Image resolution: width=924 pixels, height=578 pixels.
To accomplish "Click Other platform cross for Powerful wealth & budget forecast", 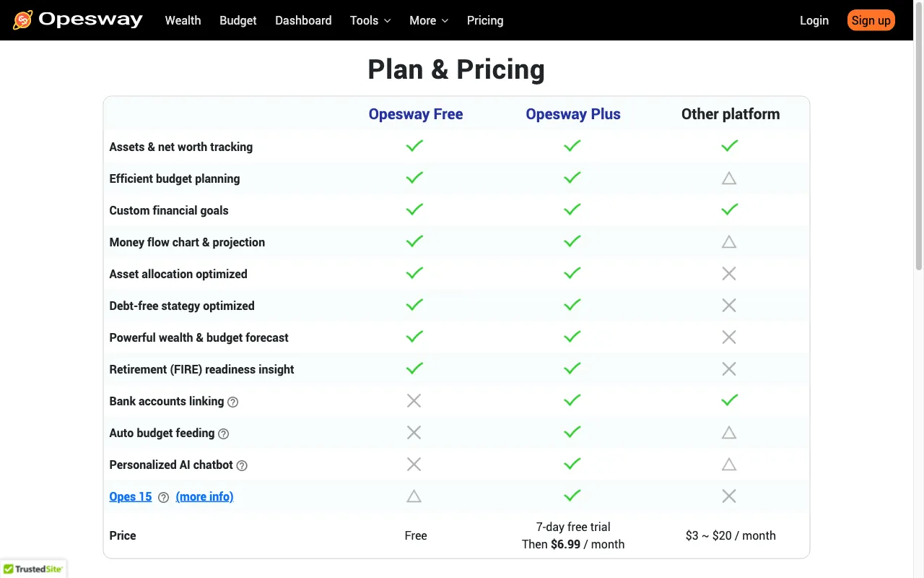I will click(x=729, y=337).
